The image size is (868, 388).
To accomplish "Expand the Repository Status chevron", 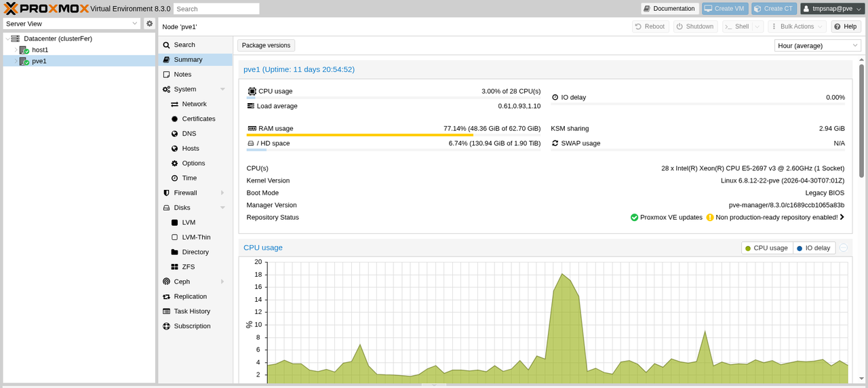I will click(842, 217).
